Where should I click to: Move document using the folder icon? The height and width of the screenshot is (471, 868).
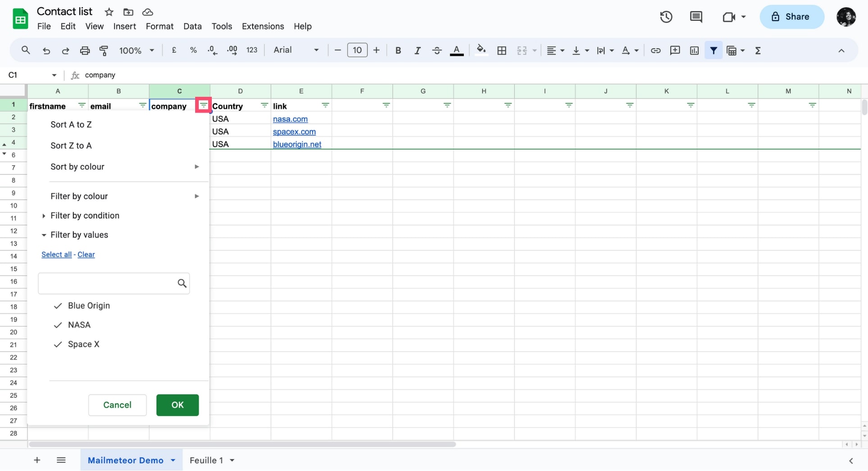[x=128, y=12]
